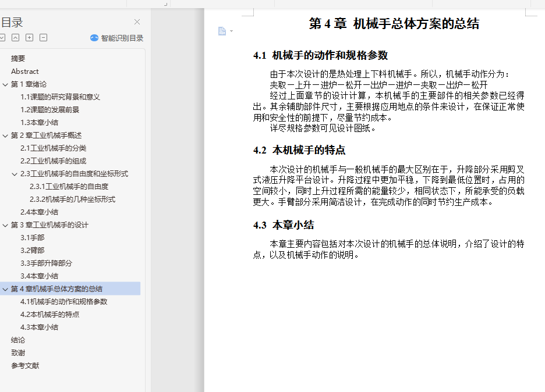Open 2.3.1工业机械手的自由度 entry
The width and height of the screenshot is (545, 392).
click(x=69, y=187)
